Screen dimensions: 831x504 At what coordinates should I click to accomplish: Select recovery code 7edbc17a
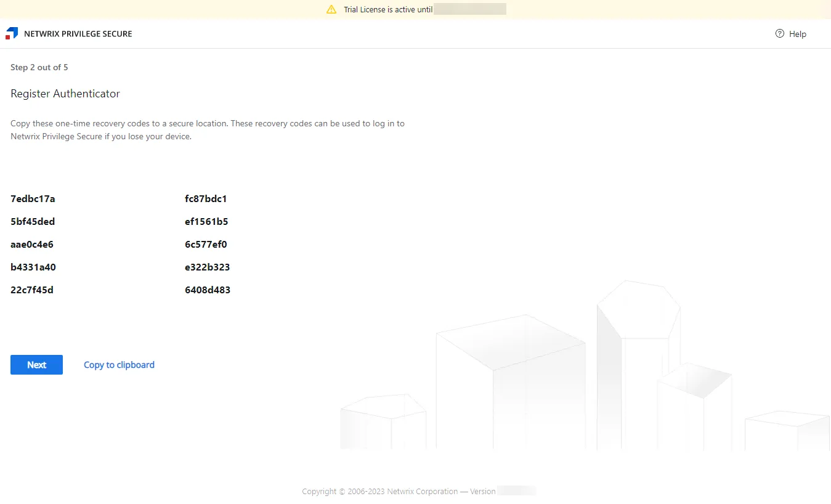pyautogui.click(x=33, y=199)
